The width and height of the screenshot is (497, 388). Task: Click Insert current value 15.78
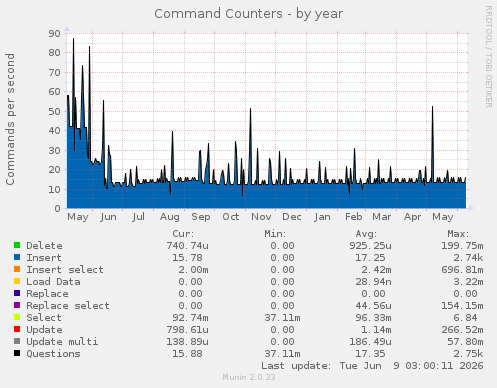(187, 258)
